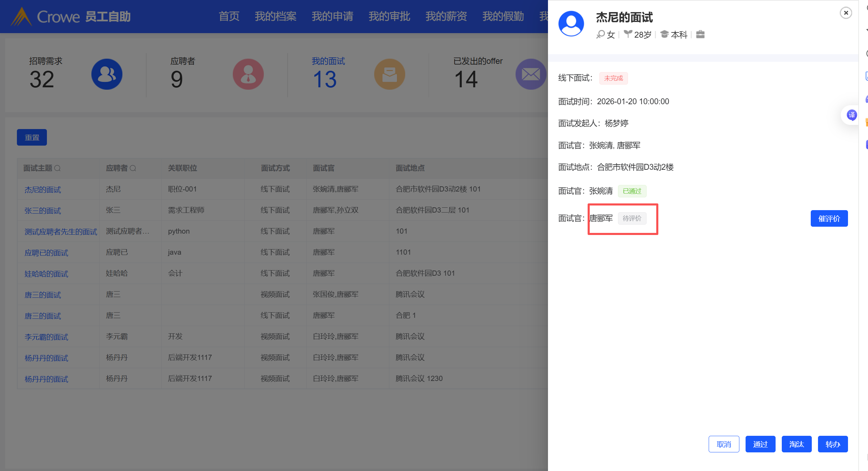This screenshot has width=868, height=471.
Task: Click the search icon beside 应聘者 header
Action: [133, 168]
